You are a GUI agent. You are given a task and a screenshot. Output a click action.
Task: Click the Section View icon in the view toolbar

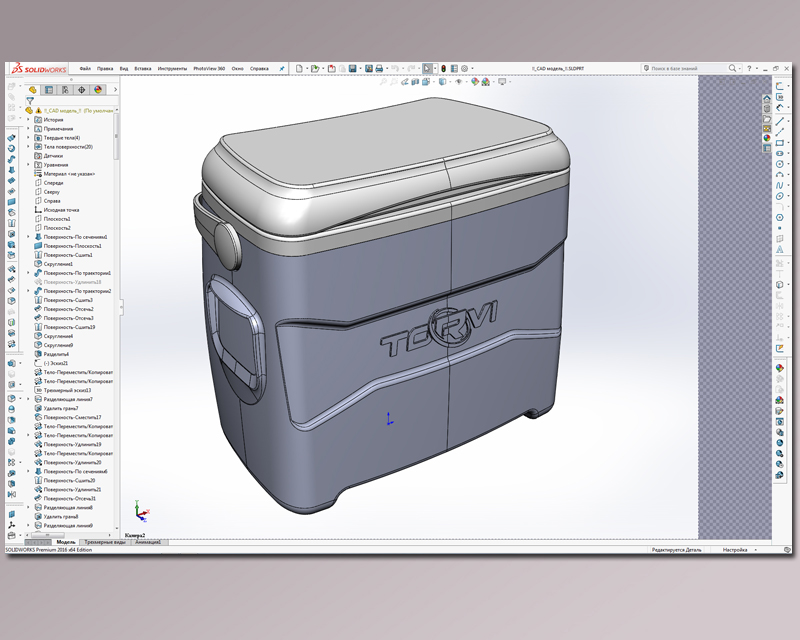coord(415,82)
